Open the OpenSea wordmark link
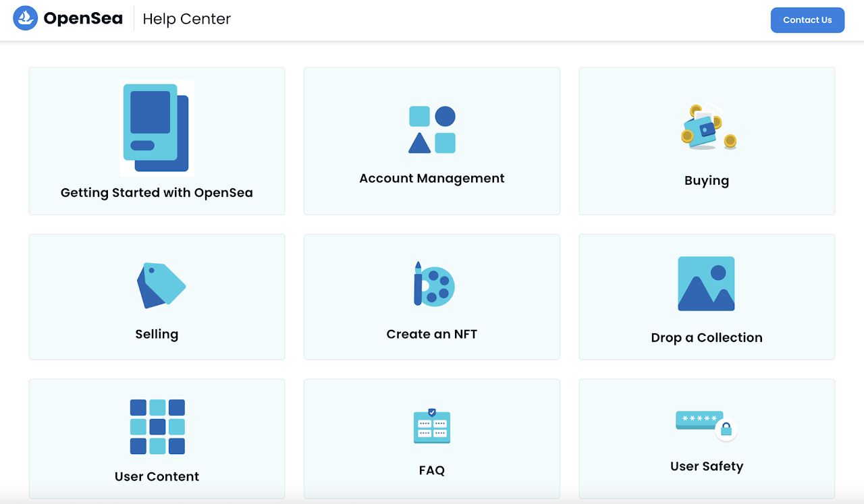 click(83, 19)
